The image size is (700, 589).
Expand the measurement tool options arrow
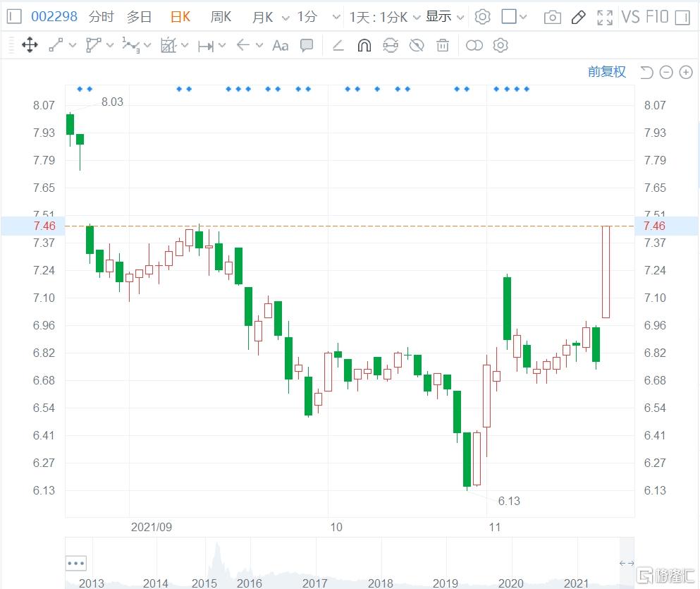pos(185,45)
